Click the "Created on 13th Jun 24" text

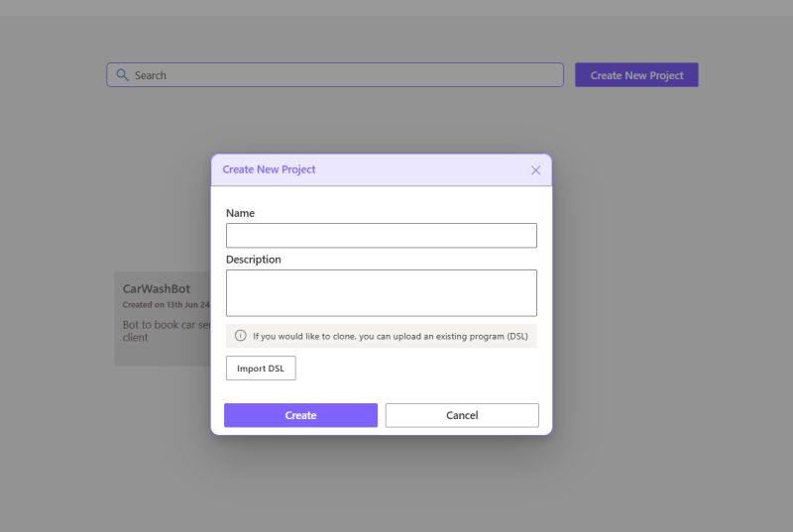(x=166, y=305)
